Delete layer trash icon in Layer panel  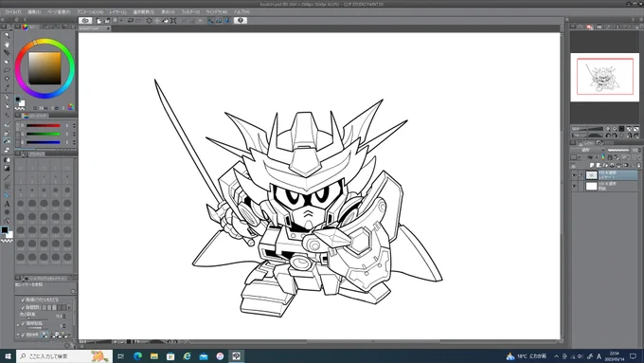(x=638, y=165)
